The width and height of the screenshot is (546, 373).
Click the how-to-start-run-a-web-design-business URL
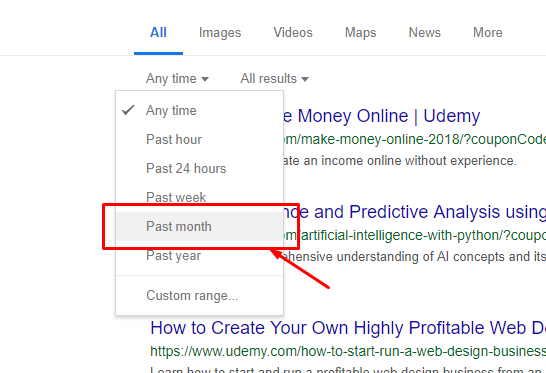pos(348,351)
